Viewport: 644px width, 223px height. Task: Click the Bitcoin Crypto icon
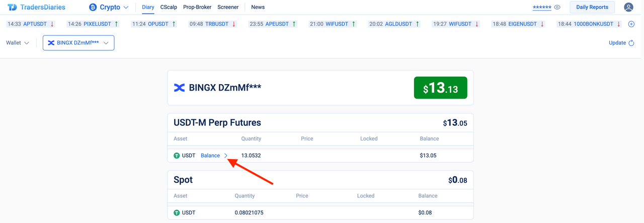pyautogui.click(x=93, y=7)
